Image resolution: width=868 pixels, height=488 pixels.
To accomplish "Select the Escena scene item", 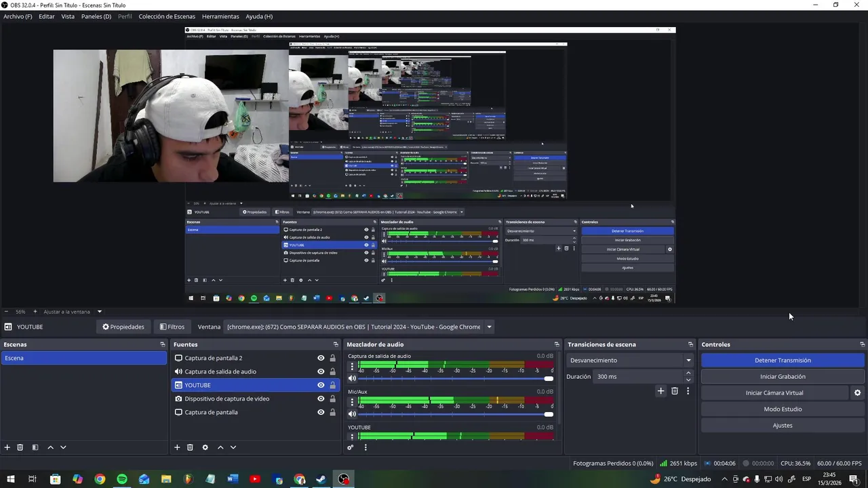I will coord(83,358).
